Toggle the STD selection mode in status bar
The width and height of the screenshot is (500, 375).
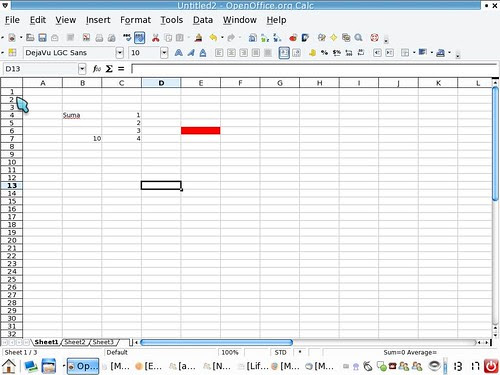tap(281, 352)
